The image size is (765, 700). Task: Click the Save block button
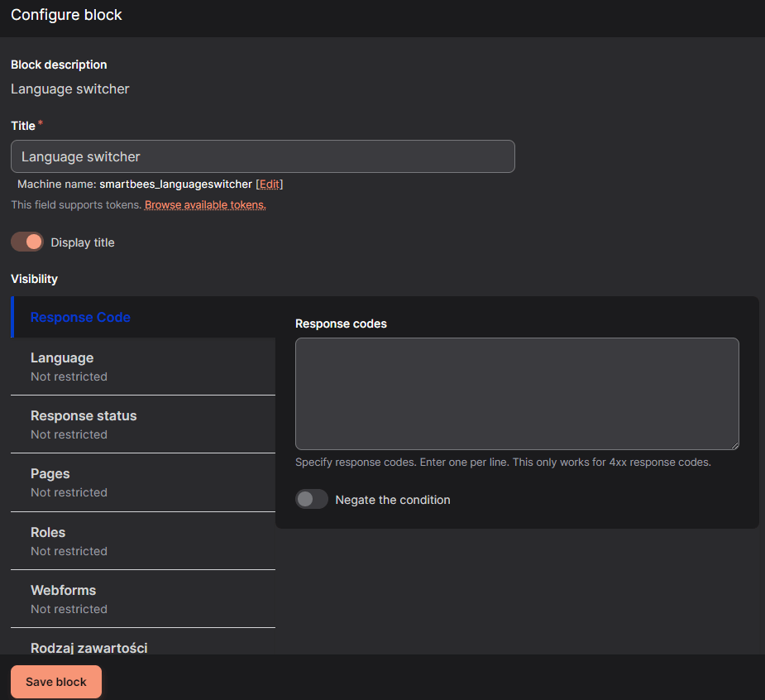click(55, 681)
